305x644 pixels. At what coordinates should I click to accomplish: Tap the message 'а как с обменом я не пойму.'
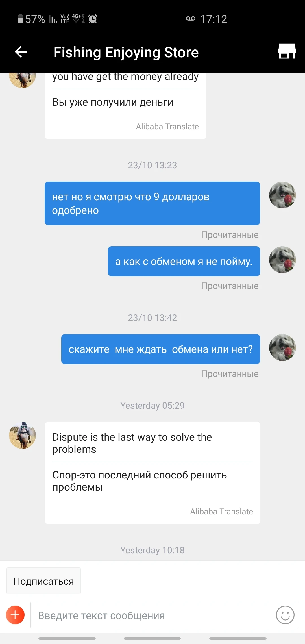click(x=184, y=261)
